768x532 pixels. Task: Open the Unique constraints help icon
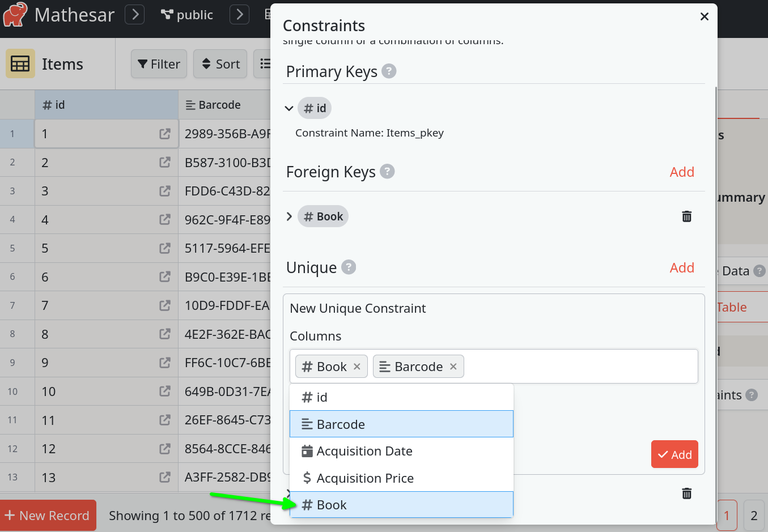349,267
